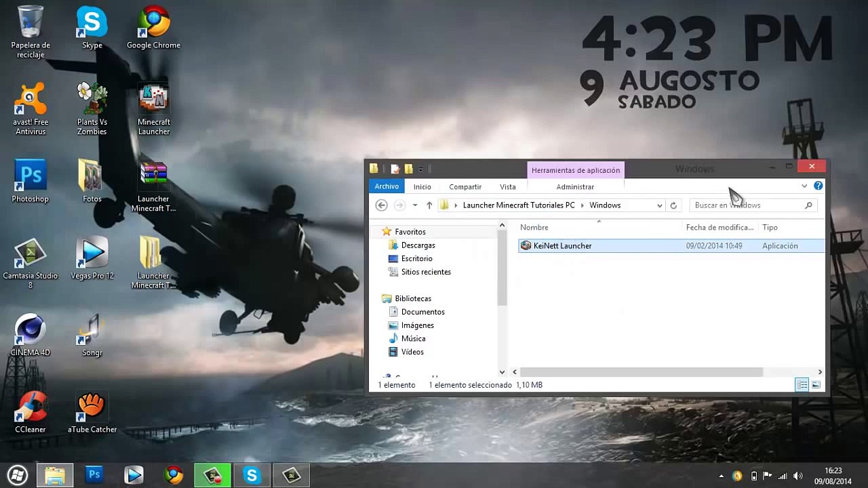Click the navigation pane vertical scrollbar

tap(502, 268)
